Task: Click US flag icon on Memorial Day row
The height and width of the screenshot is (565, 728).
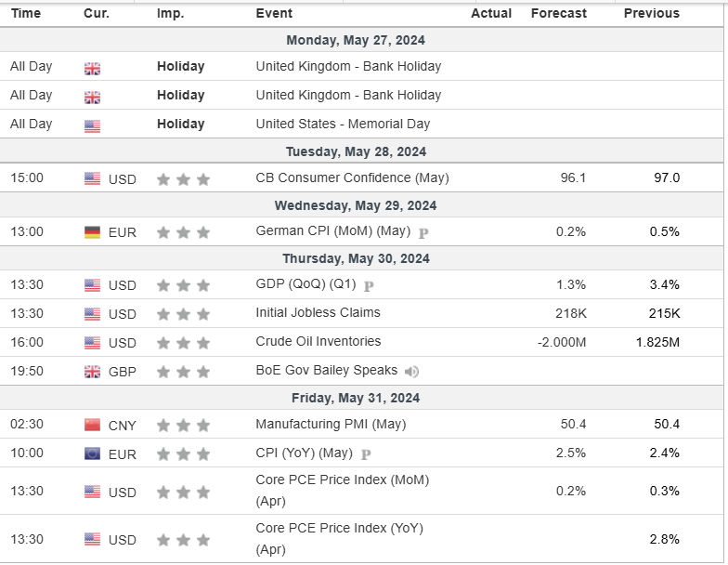Action: [x=93, y=125]
